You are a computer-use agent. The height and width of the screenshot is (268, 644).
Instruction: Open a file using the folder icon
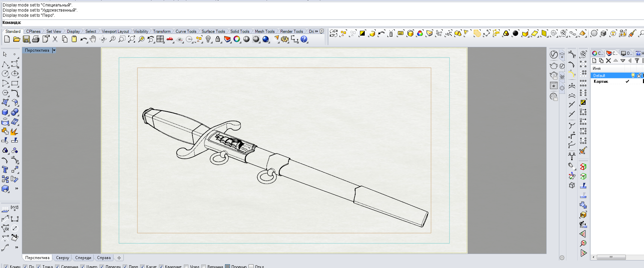(x=16, y=39)
